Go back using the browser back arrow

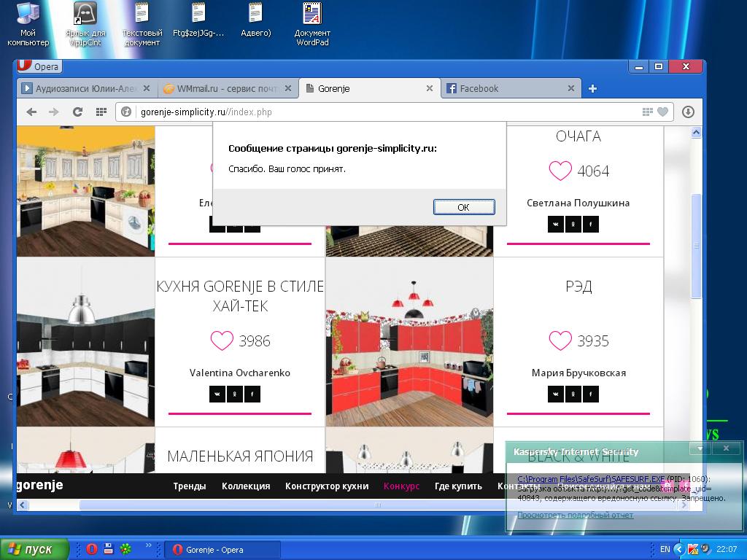coord(31,112)
